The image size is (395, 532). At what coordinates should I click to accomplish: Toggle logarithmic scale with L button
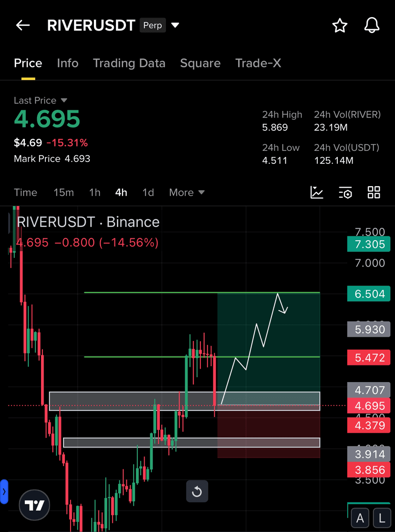coord(382,518)
